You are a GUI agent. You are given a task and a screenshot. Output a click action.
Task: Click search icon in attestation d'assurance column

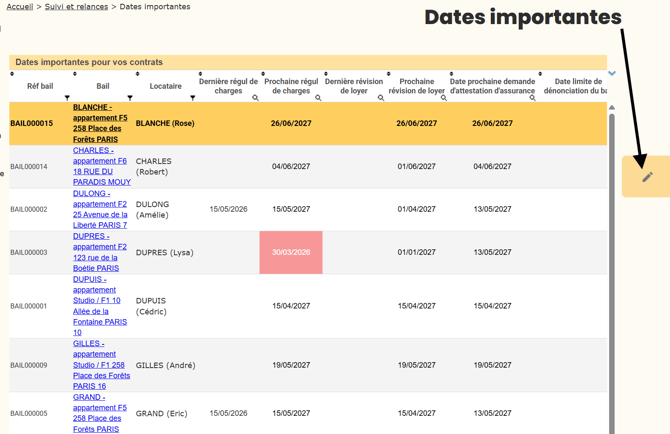(x=532, y=98)
